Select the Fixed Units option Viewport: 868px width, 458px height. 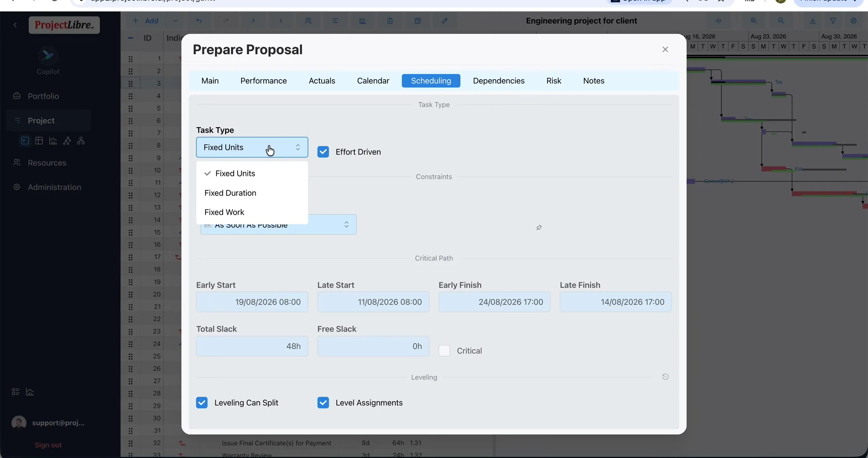coord(252,173)
